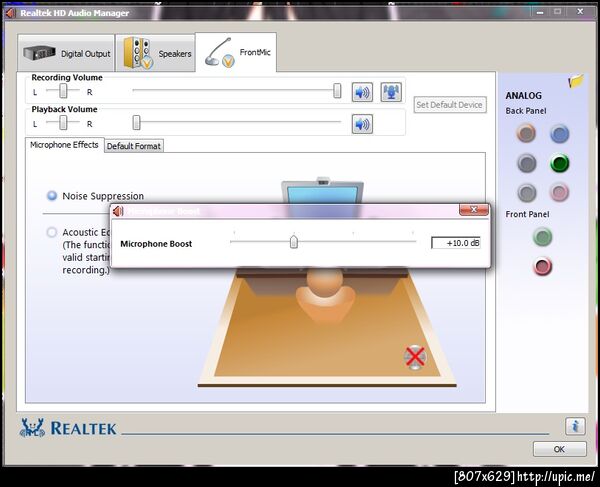Click the +10.0 dB boost value field
600x487 pixels.
456,243
